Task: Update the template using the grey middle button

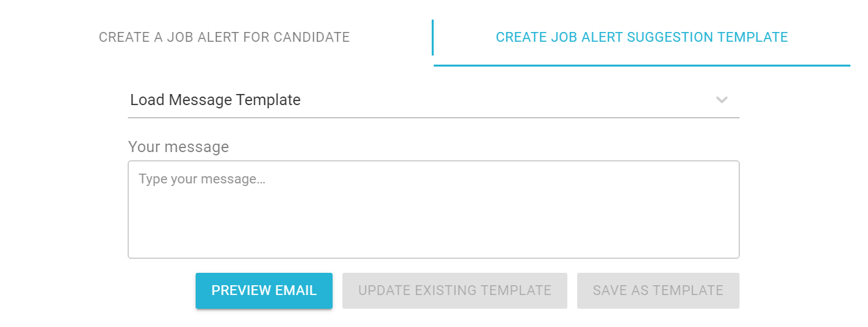Action: [455, 290]
